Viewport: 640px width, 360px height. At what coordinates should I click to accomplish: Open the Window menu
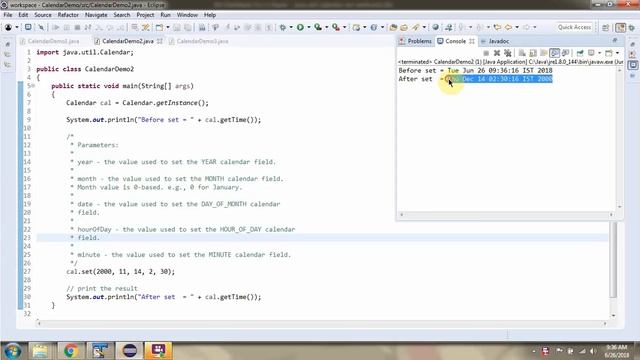pyautogui.click(x=187, y=15)
